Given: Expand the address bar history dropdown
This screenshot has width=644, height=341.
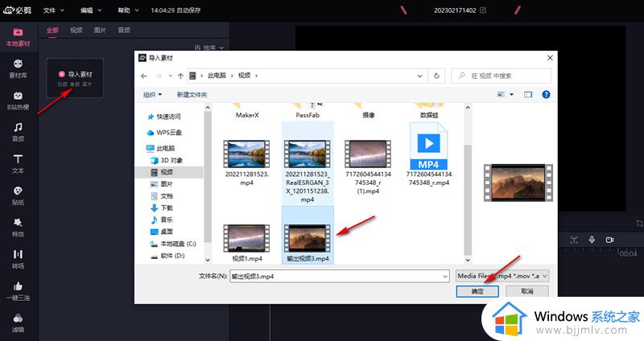Looking at the screenshot, I should (x=419, y=76).
